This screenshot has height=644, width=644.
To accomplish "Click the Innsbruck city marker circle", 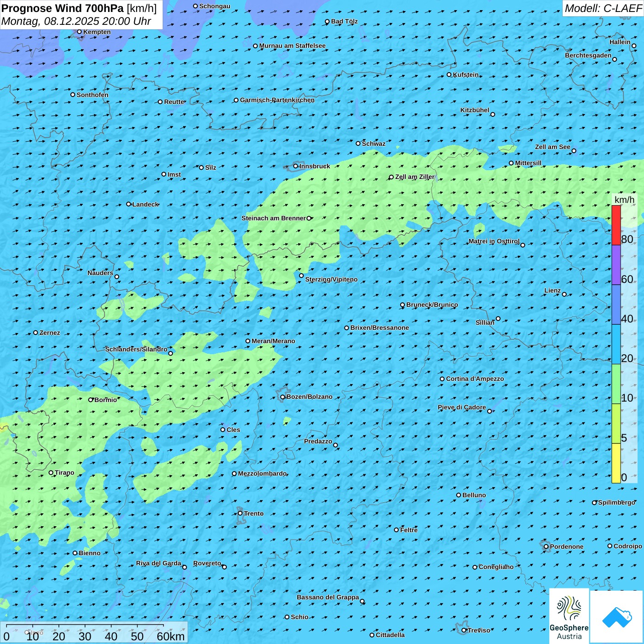I will (x=296, y=166).
